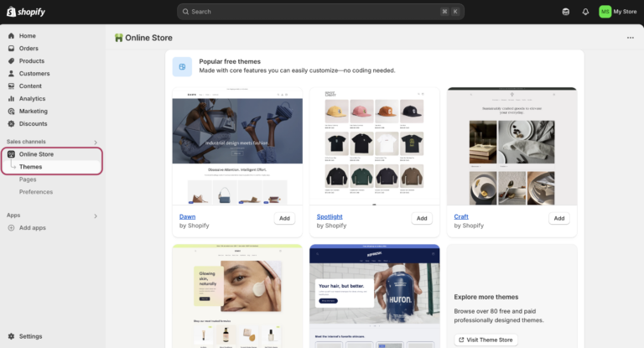Click the Home icon in sidebar

pyautogui.click(x=11, y=36)
